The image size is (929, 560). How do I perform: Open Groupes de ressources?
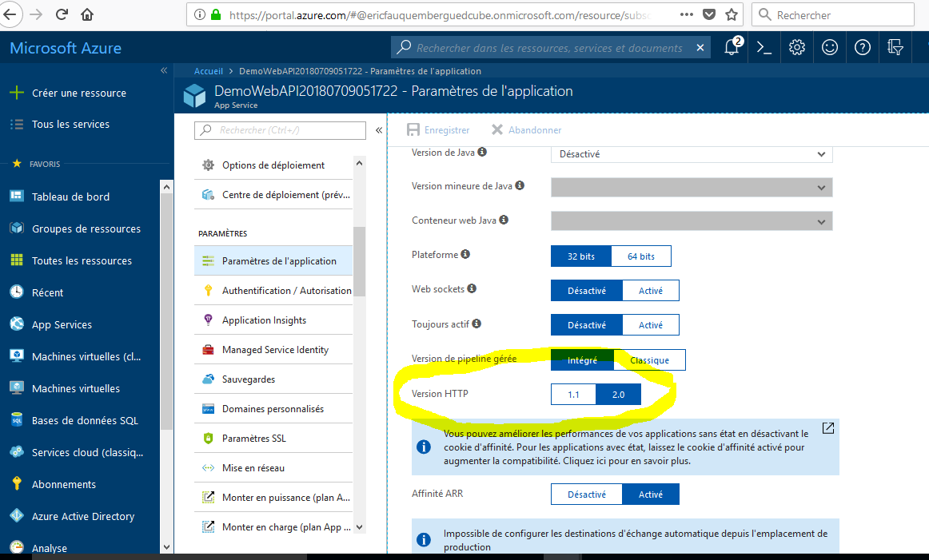coord(86,228)
